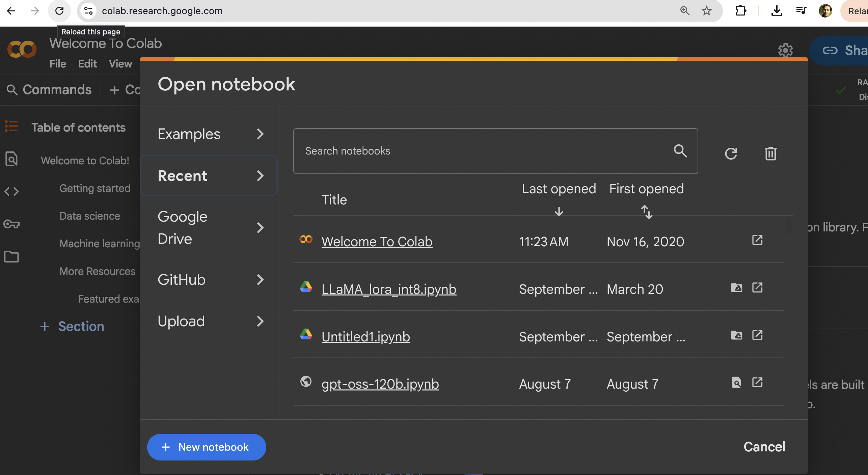Create a New notebook
Screen dimensions: 868x475
point(206,447)
